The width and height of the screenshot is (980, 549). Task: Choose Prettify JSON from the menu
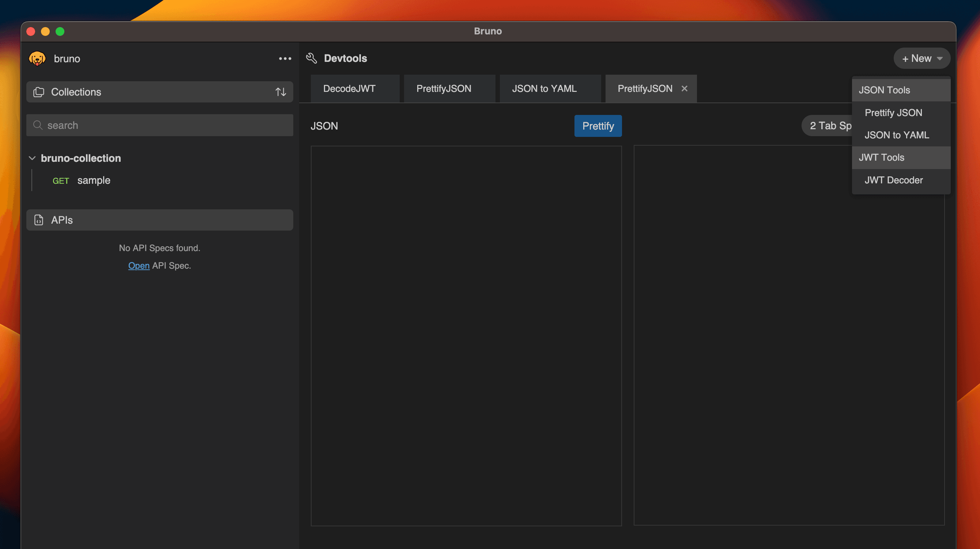pyautogui.click(x=893, y=113)
